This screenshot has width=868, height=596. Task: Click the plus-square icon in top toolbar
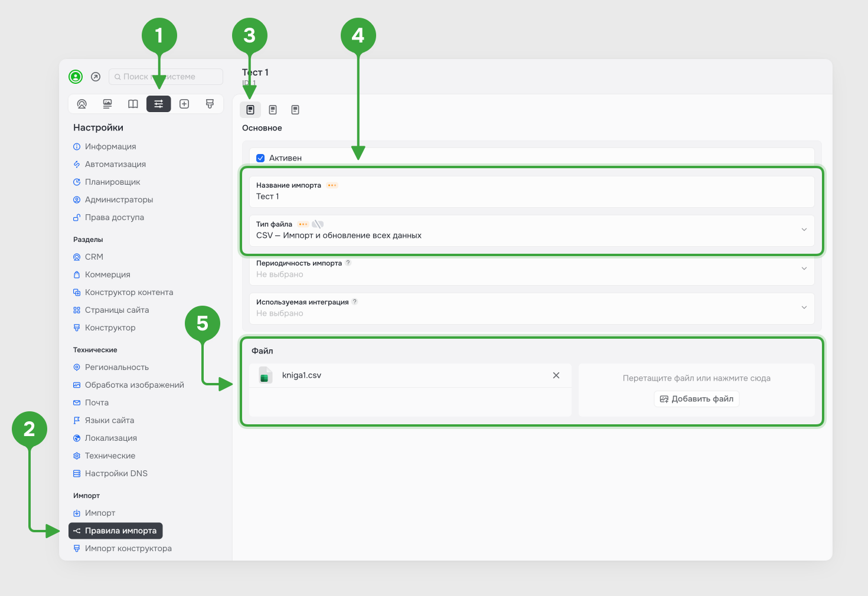(x=184, y=104)
